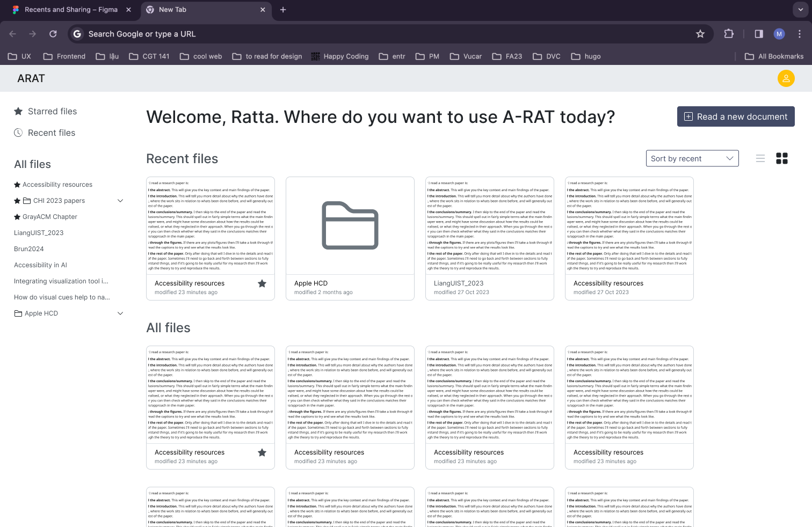Open CGT 141 bookmarks folder

click(x=149, y=56)
